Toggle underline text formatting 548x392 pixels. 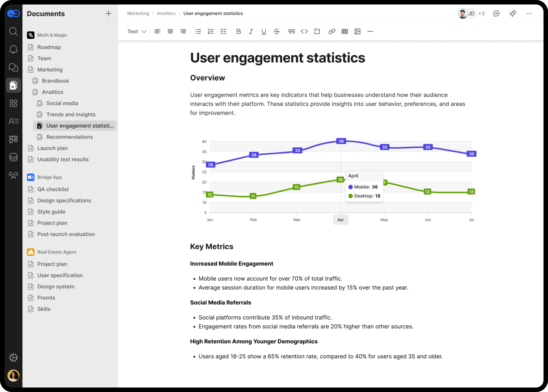pyautogui.click(x=264, y=31)
